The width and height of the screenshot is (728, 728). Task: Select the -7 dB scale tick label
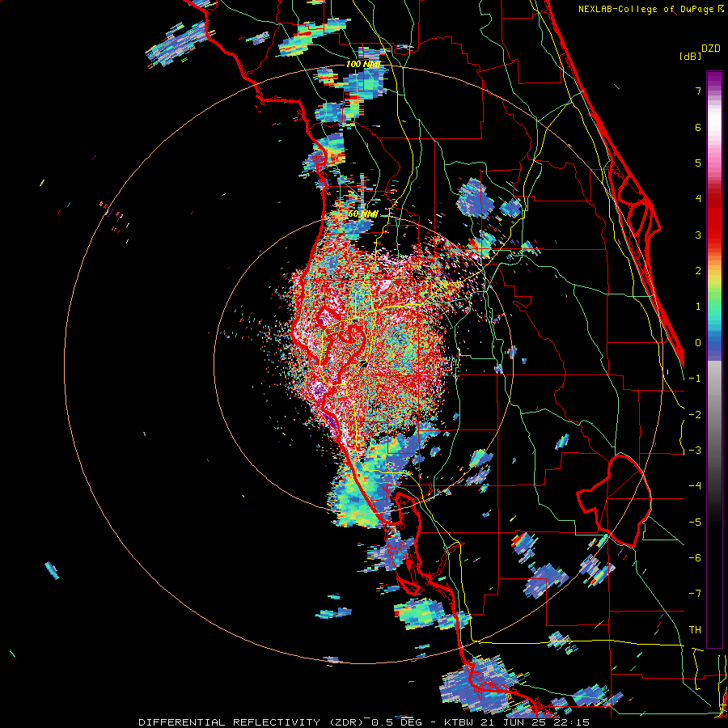point(695,594)
